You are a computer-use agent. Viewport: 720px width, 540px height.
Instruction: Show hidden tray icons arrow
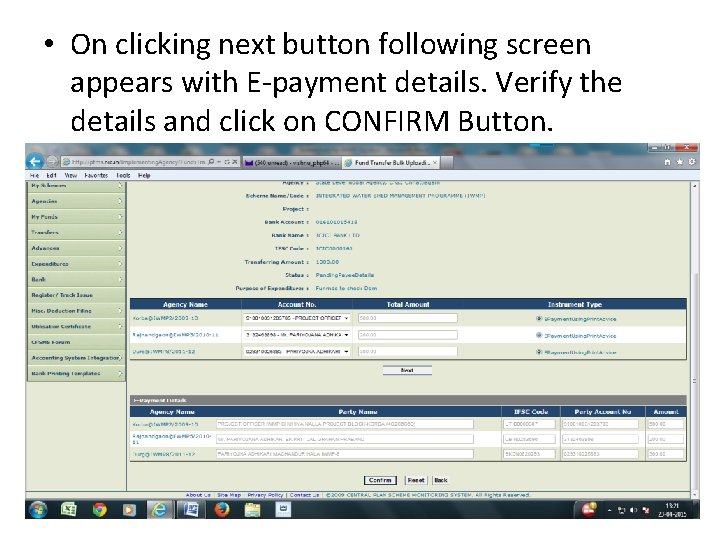(x=610, y=511)
